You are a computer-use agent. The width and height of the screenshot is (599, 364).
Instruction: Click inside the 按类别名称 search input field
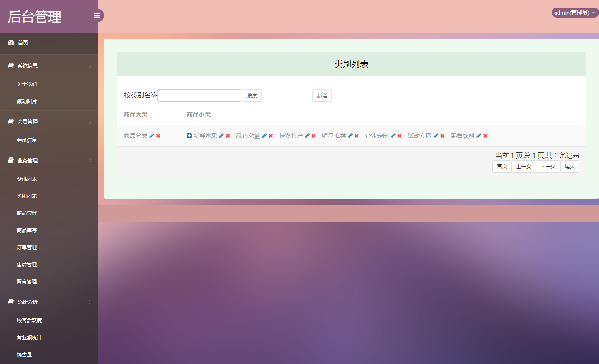[199, 95]
